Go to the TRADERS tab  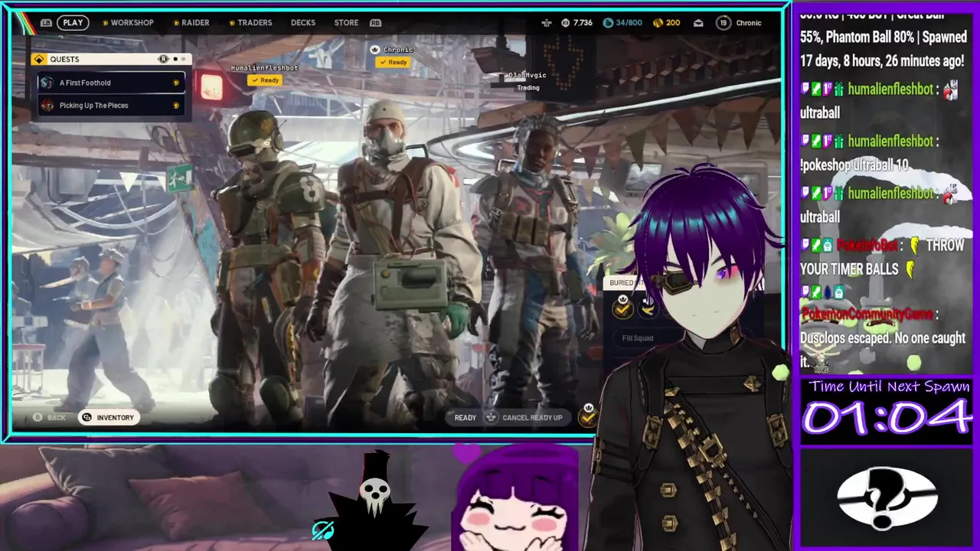tap(254, 22)
